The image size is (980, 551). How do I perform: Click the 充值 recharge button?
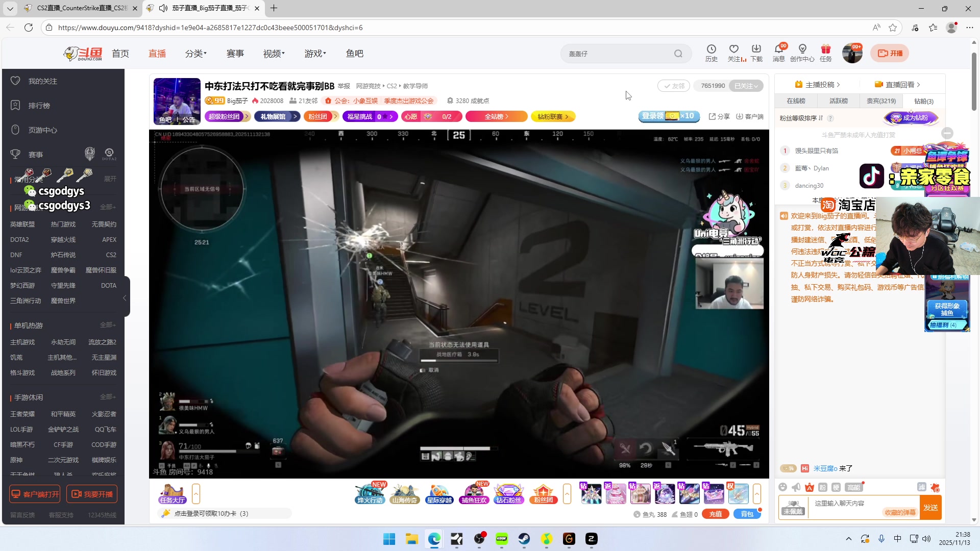click(x=715, y=514)
